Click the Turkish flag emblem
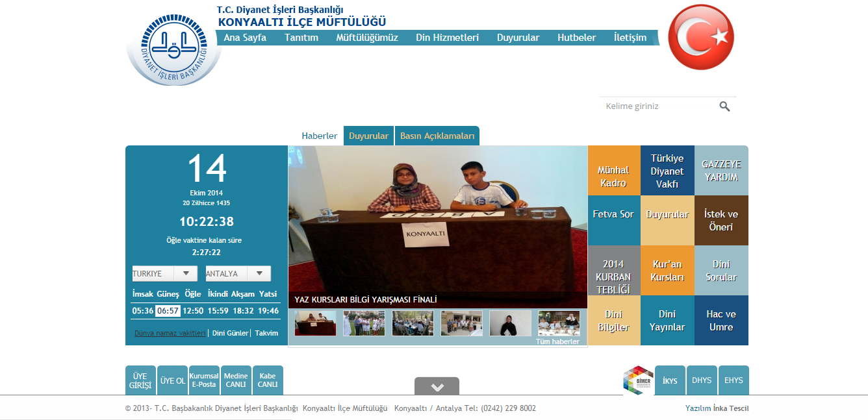Viewport: 868px width, 420px height. coord(700,37)
